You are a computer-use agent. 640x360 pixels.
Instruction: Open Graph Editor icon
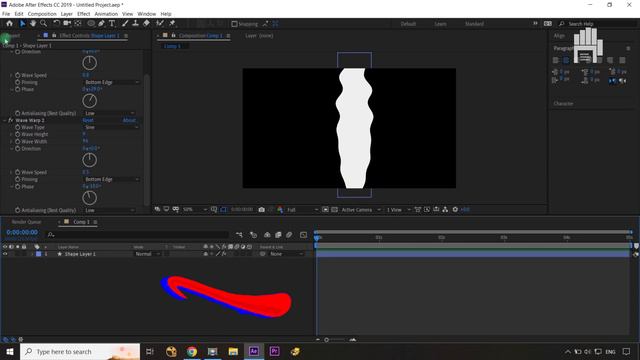[x=303, y=235]
